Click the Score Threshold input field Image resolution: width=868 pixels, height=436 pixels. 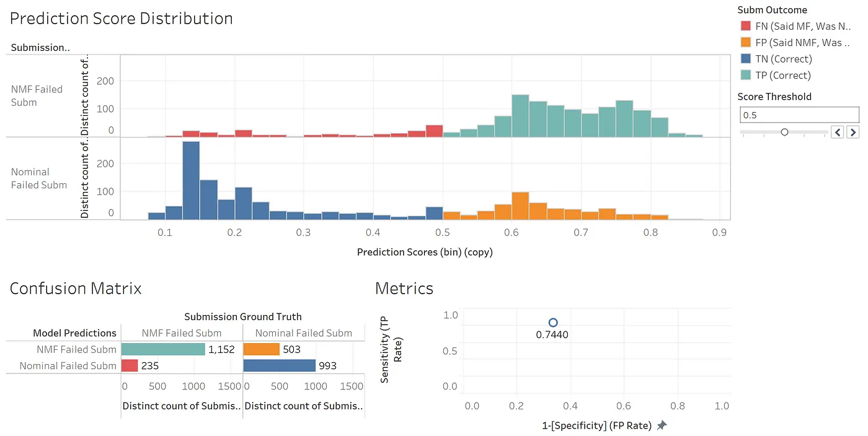tap(799, 115)
